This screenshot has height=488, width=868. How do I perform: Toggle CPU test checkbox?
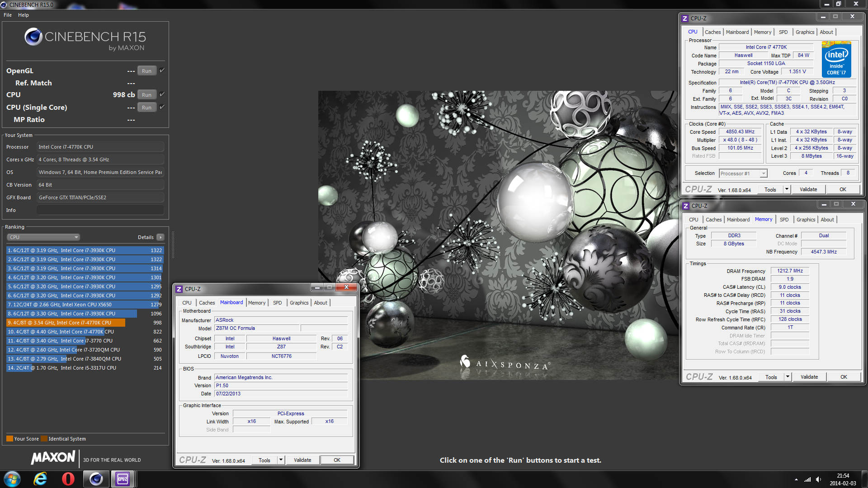point(162,94)
